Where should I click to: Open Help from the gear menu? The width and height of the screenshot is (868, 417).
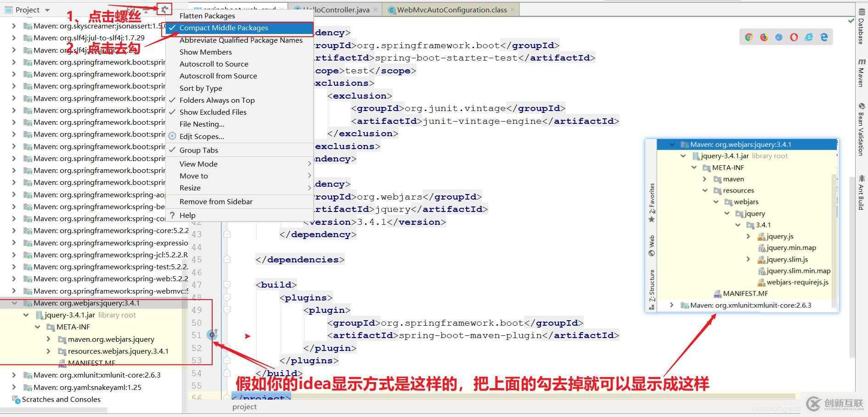pos(239,215)
